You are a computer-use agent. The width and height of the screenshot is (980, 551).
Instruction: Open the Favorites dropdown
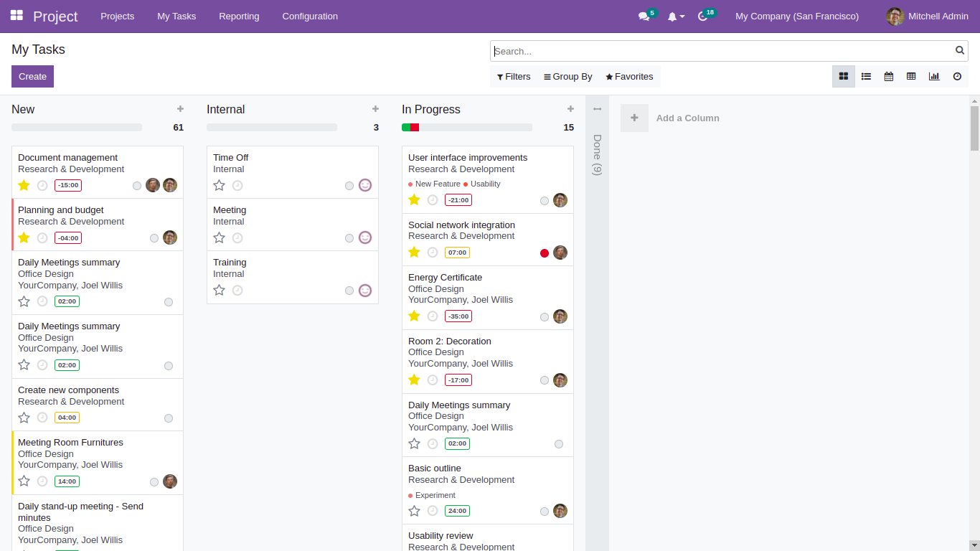pos(629,76)
